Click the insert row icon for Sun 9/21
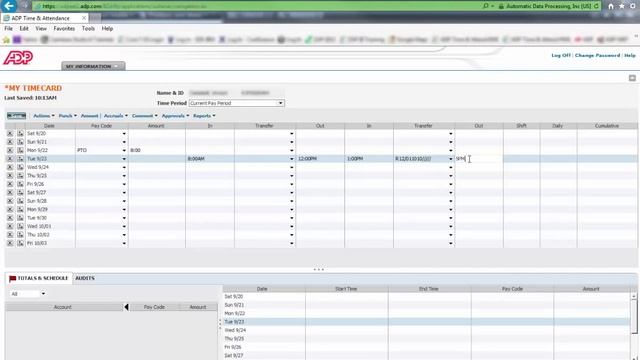This screenshot has width=640, height=360. pos(20,142)
